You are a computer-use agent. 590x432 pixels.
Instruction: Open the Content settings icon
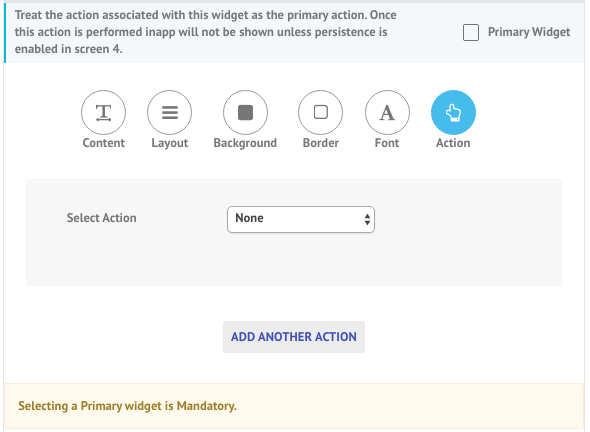coord(103,112)
